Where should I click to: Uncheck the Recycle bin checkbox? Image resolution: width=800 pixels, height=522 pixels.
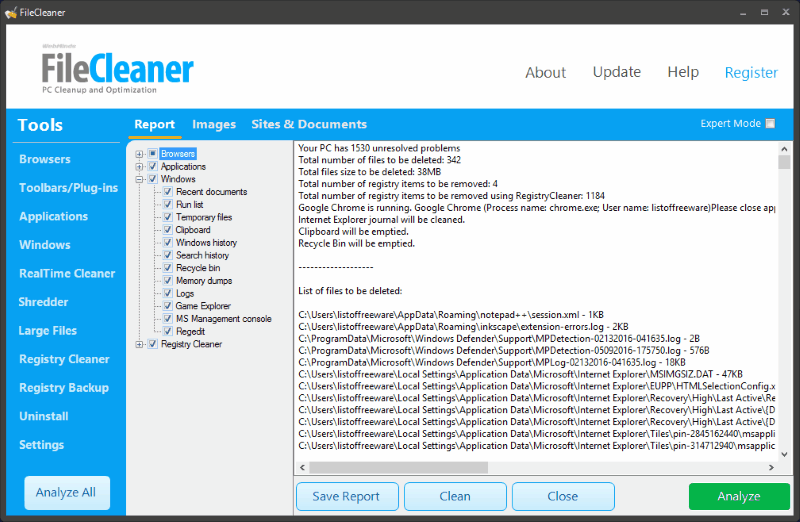(168, 268)
